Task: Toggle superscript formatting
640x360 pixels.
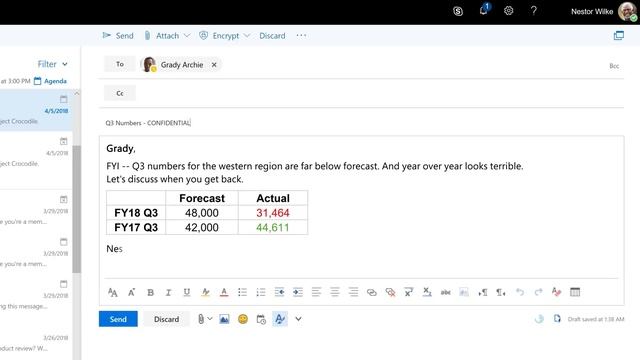Action: point(409,292)
